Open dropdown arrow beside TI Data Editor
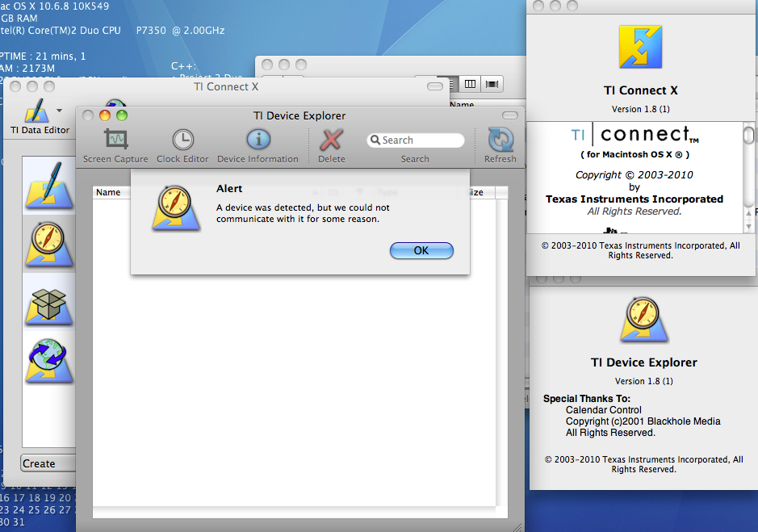 59,111
